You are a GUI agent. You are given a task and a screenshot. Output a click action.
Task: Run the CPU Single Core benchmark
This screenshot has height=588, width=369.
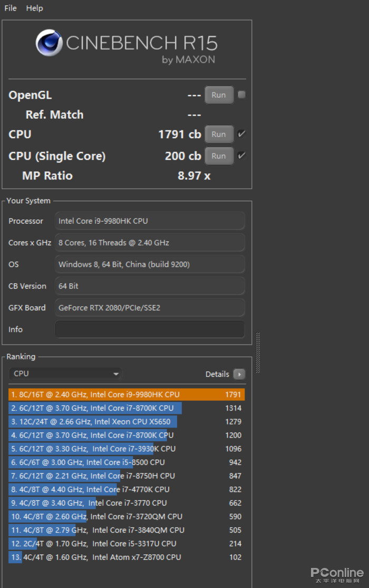pyautogui.click(x=219, y=156)
